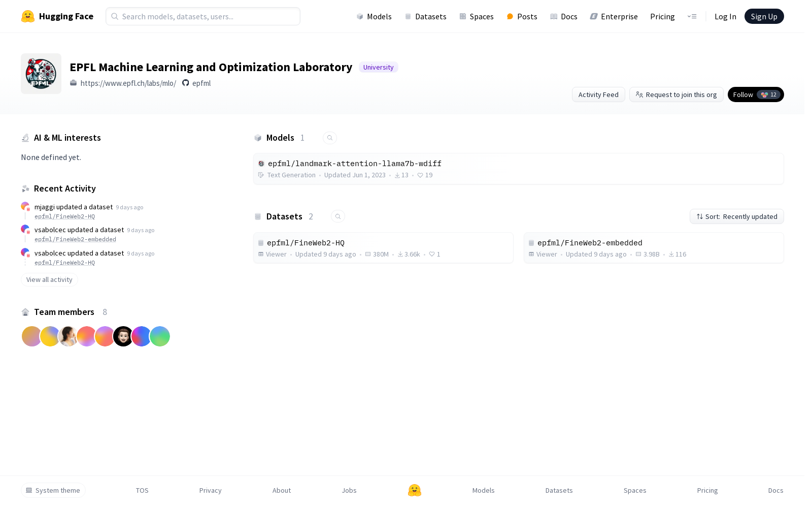
Task: Open the epfml GitHub link
Action: click(201, 83)
